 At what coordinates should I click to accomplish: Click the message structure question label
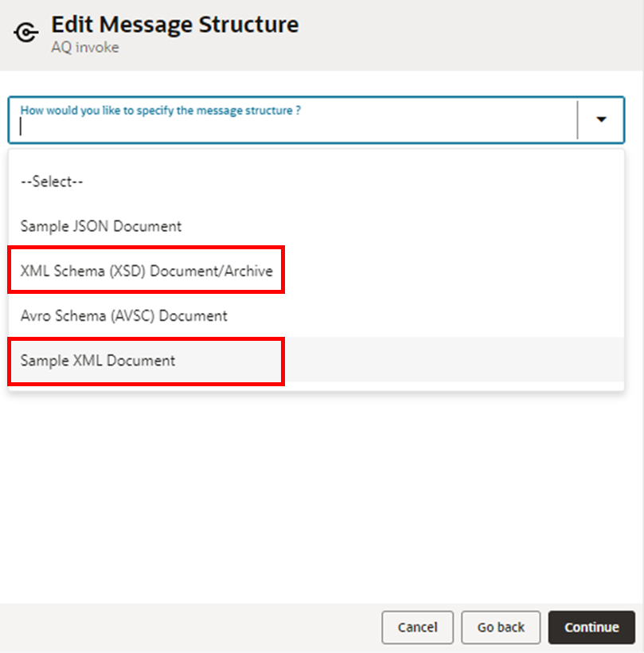tap(160, 111)
